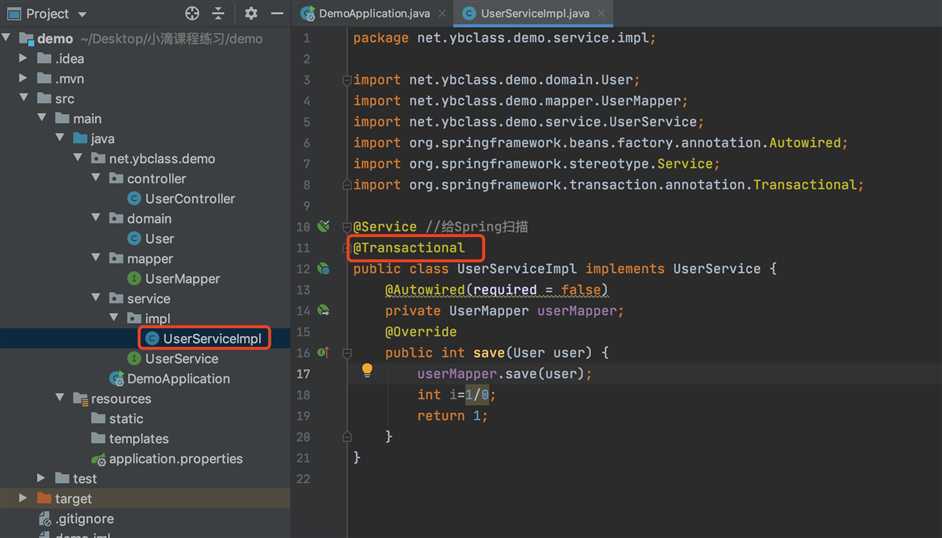942x538 pixels.
Task: Click the application.properties file icon
Action: [99, 459]
